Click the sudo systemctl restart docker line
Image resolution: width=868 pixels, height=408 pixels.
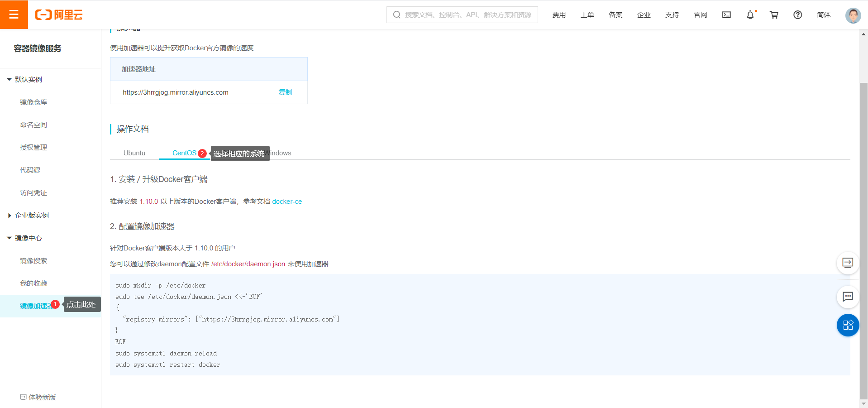click(x=168, y=365)
